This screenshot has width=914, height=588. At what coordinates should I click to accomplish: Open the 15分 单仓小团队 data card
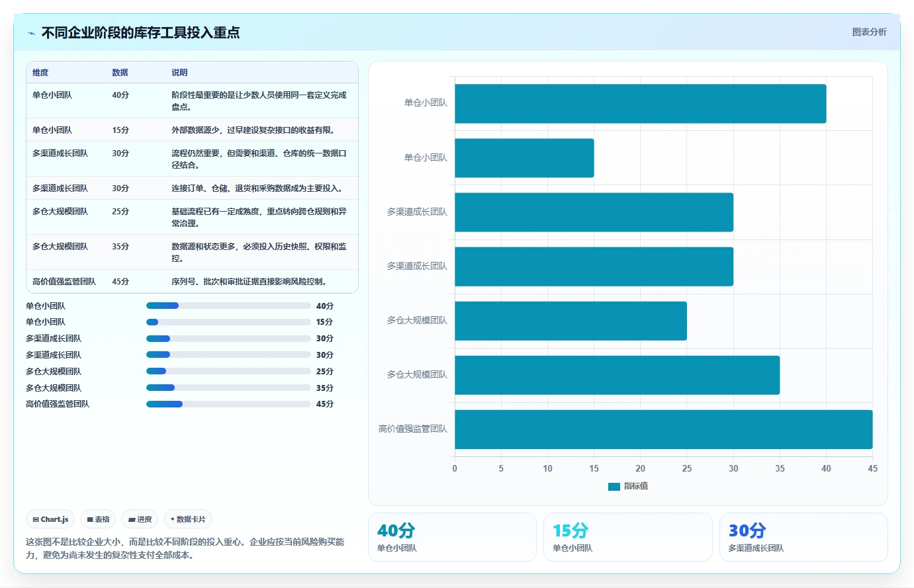[628, 537]
